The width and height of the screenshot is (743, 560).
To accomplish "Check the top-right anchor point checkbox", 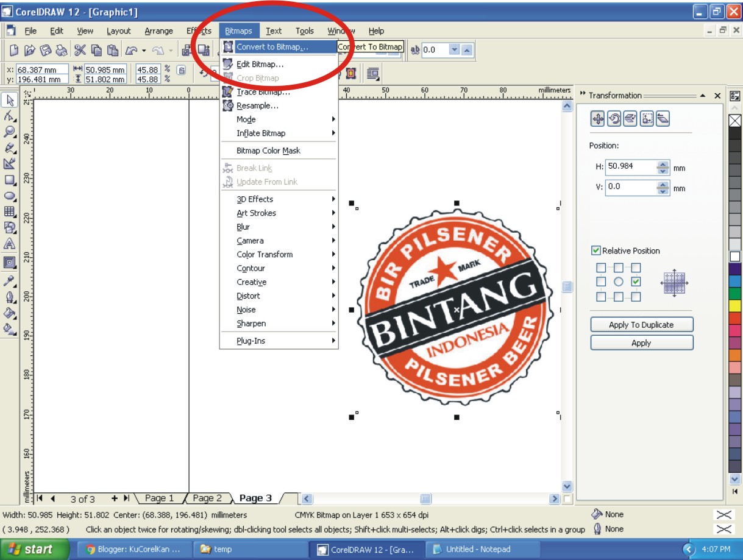I will pos(636,268).
